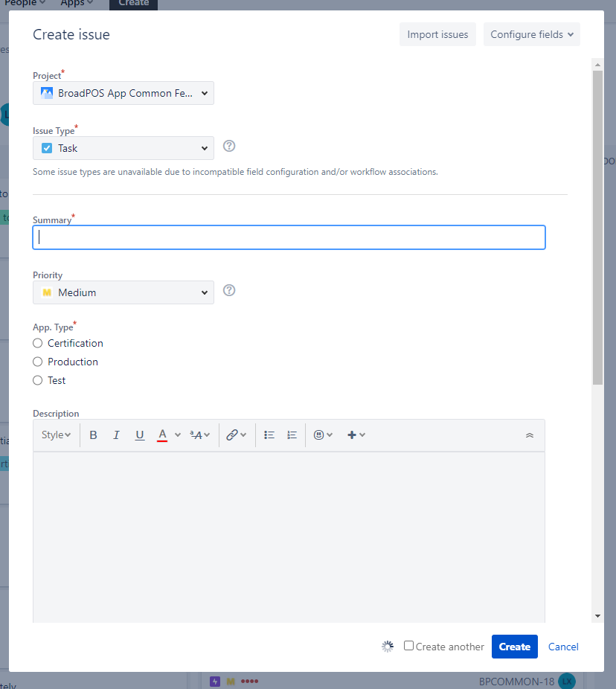Select the Certification app type
The image size is (616, 689).
[x=38, y=343]
